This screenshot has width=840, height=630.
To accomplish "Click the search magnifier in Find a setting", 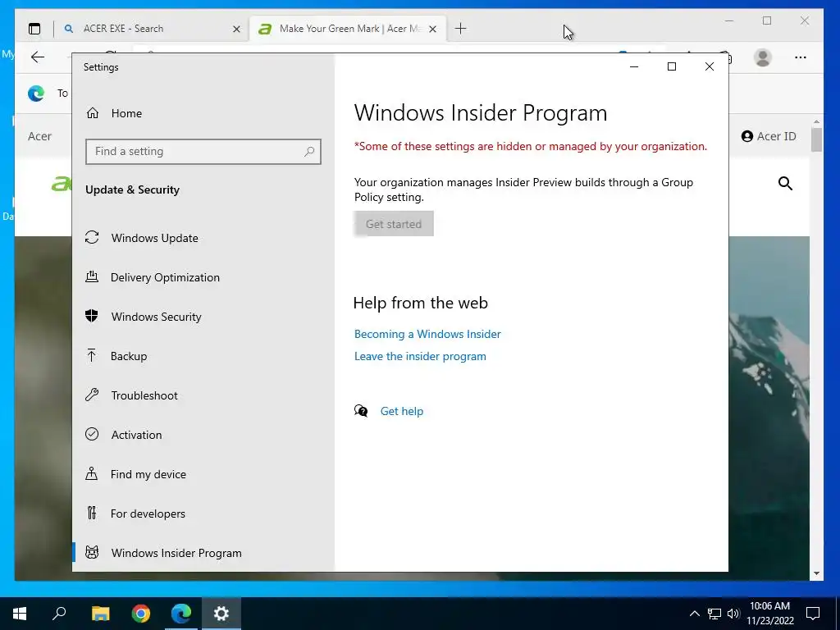I will click(309, 152).
